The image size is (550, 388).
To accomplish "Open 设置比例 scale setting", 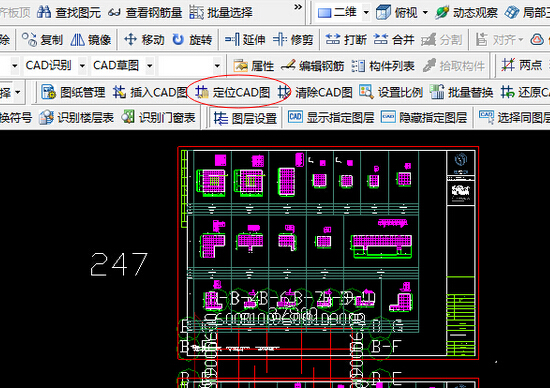I will click(391, 92).
